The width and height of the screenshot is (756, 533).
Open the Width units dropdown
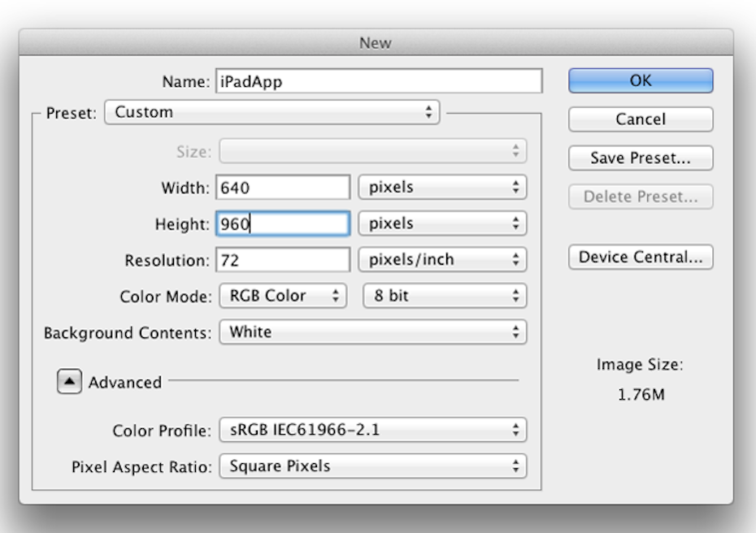coord(442,187)
